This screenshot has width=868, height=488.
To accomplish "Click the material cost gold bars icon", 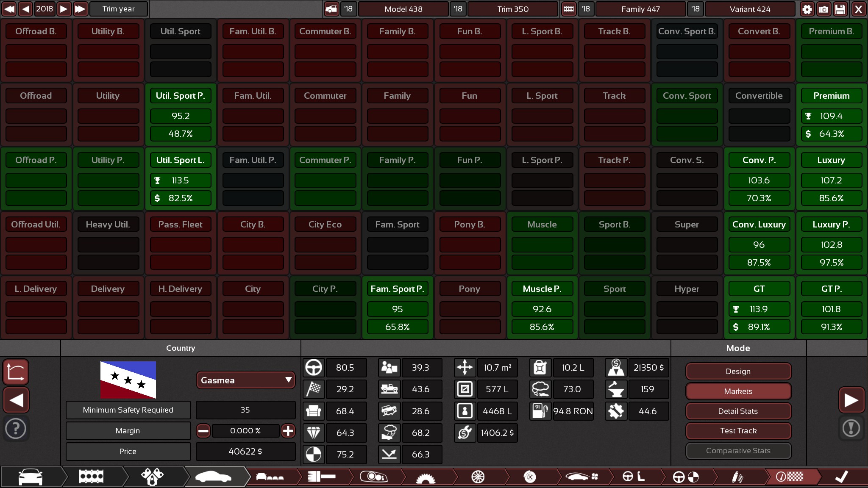I will [616, 367].
